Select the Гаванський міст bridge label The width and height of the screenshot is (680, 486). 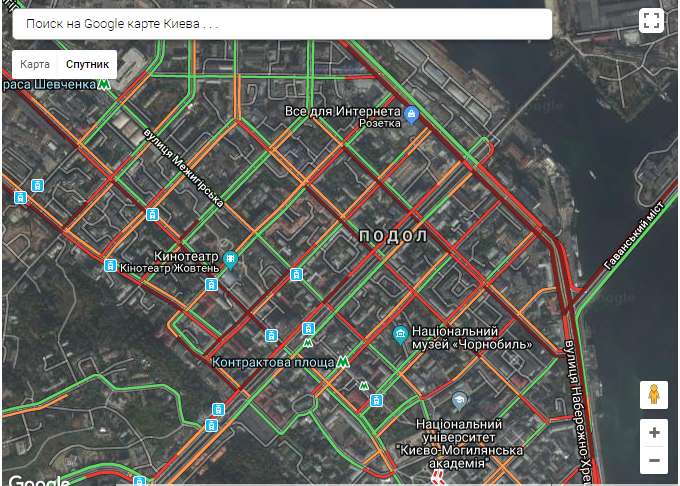(x=632, y=241)
